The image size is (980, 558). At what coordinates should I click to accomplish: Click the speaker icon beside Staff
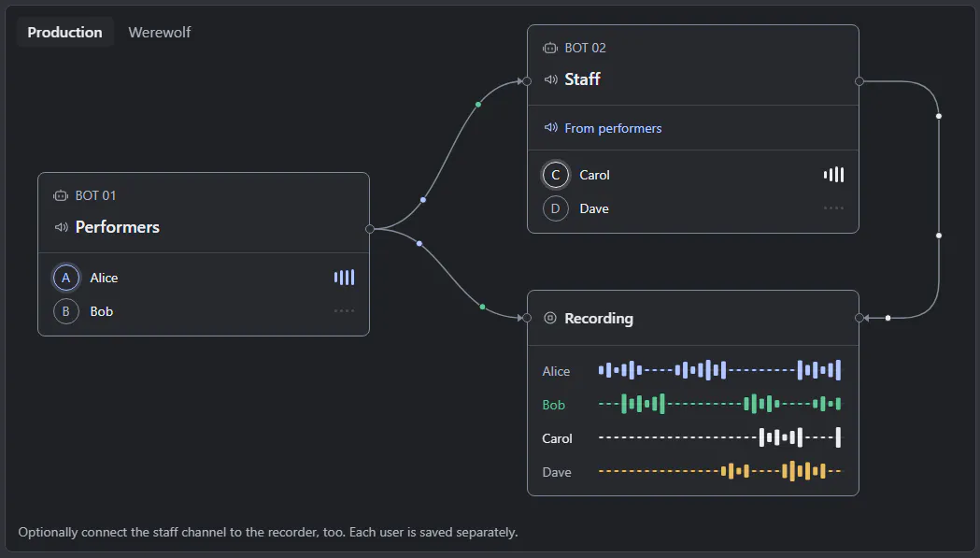(x=550, y=79)
